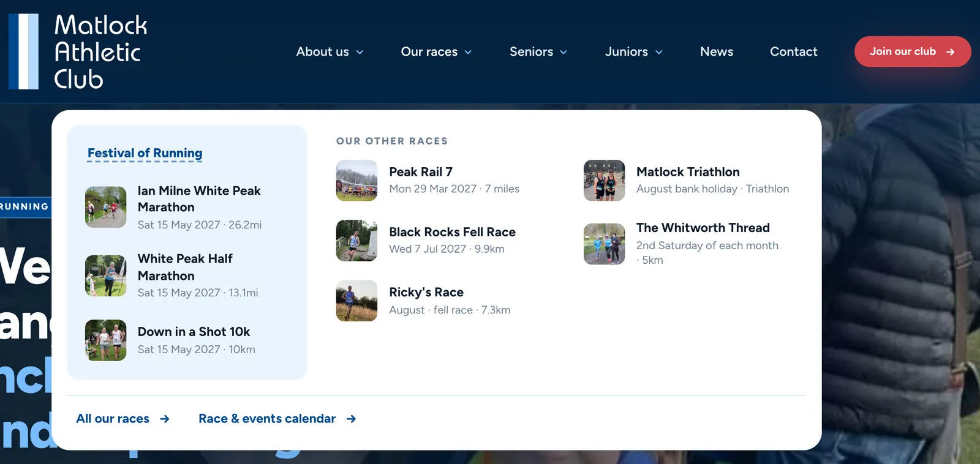The width and height of the screenshot is (980, 464).
Task: Open the Contact menu item
Action: (793, 51)
